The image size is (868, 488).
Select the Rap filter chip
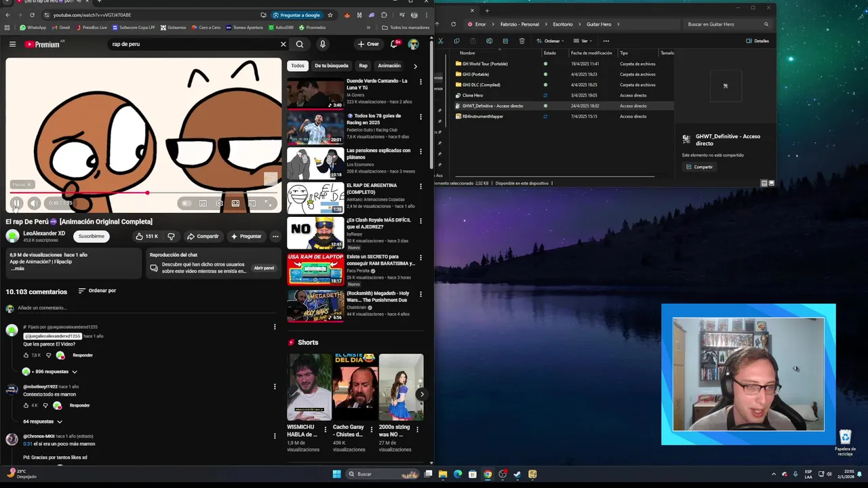click(363, 66)
